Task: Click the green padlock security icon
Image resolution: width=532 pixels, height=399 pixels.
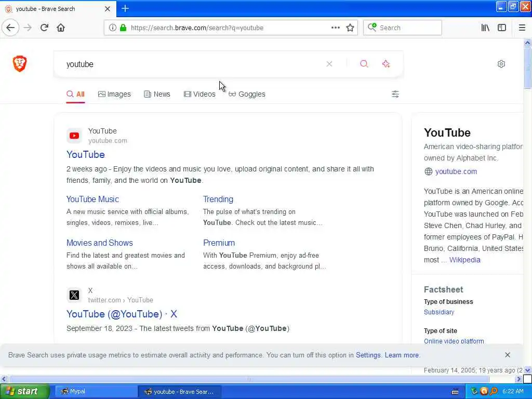Action: point(123,28)
